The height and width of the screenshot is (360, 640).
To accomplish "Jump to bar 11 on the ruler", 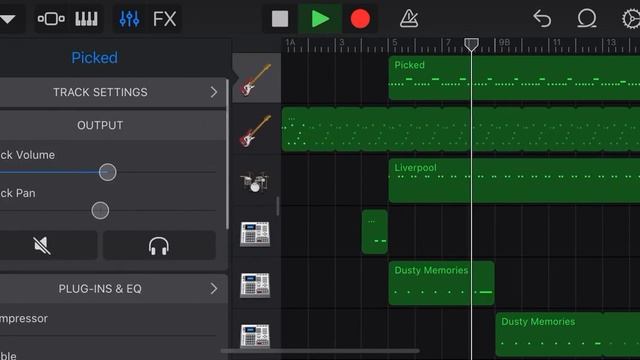I will [x=557, y=42].
